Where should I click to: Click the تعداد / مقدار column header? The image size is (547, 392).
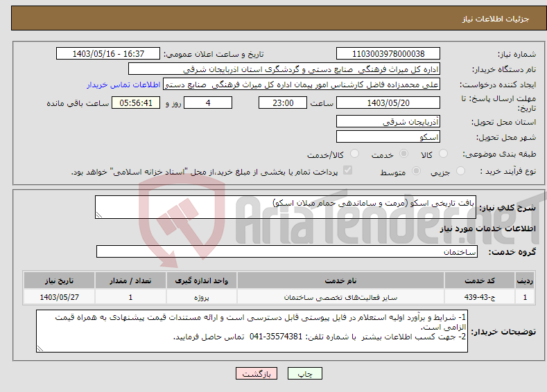tap(130, 280)
